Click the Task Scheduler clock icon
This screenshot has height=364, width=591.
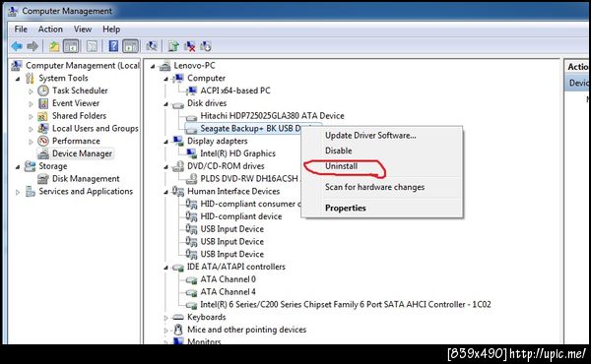[x=43, y=91]
